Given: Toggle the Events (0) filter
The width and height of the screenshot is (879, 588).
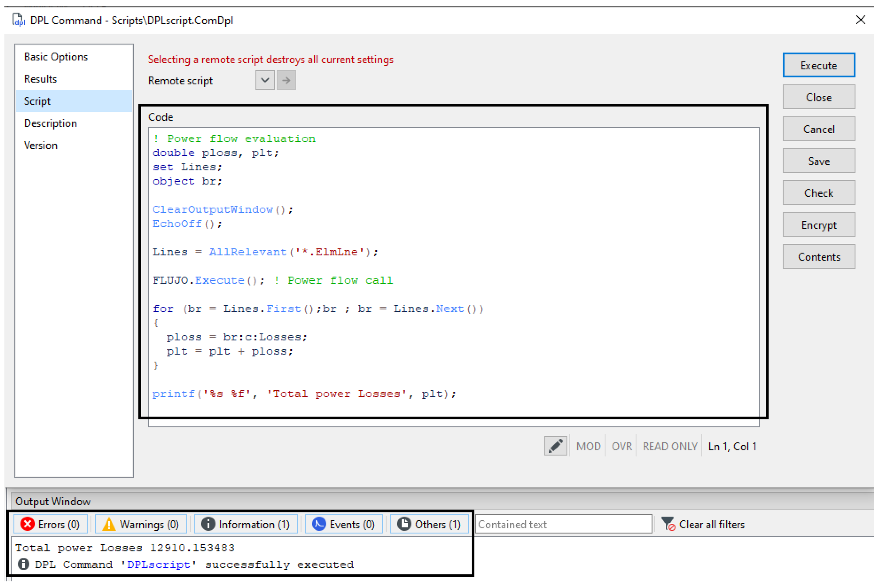Looking at the screenshot, I should tap(344, 524).
